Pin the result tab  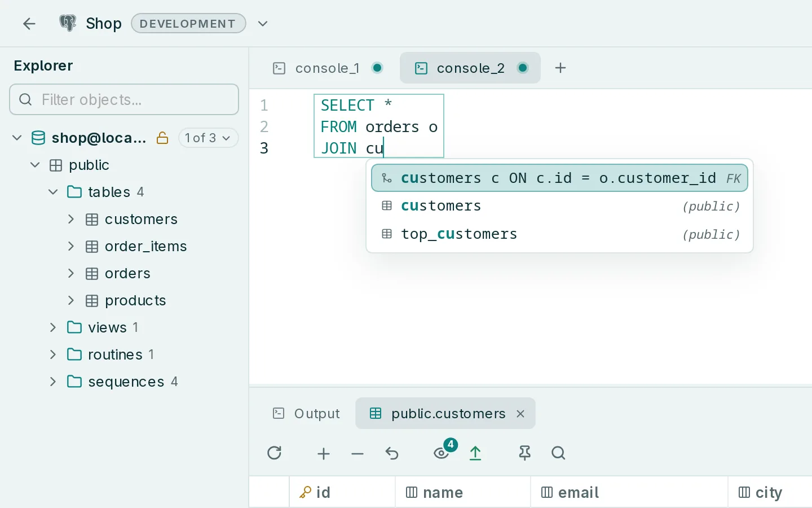tap(525, 453)
